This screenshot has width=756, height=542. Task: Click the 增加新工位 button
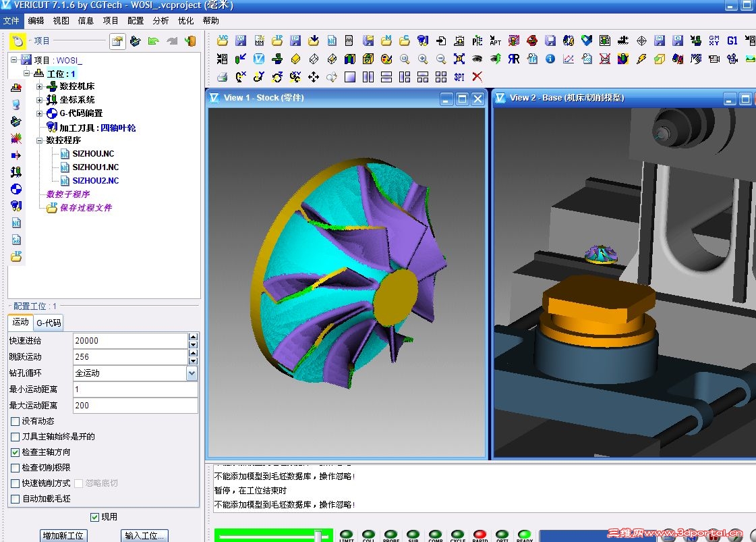(63, 535)
